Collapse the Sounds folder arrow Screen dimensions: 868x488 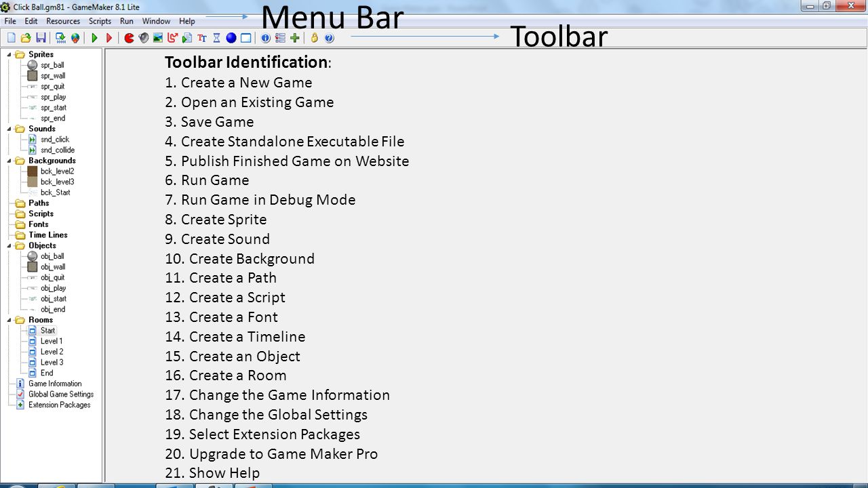(9, 129)
